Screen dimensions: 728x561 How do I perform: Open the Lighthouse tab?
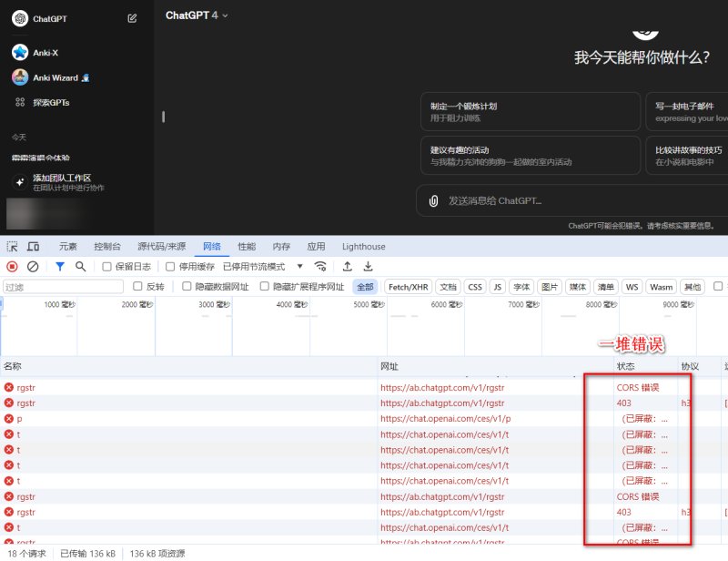click(363, 246)
